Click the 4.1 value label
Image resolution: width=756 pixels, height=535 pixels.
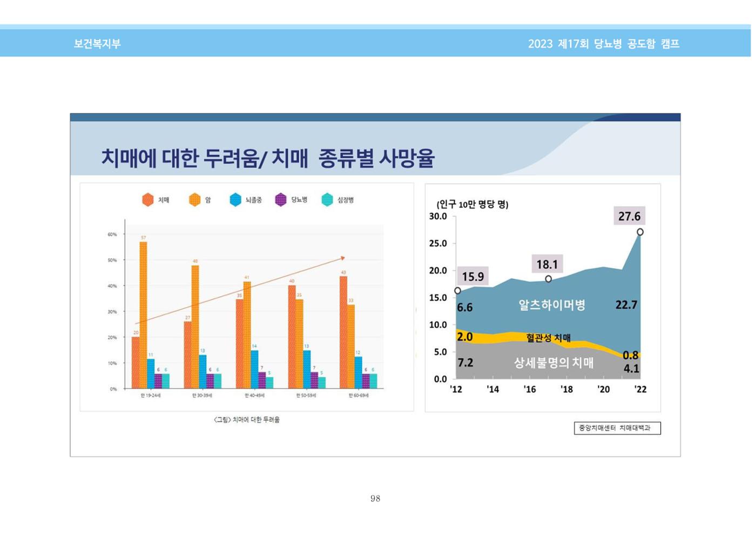click(631, 369)
